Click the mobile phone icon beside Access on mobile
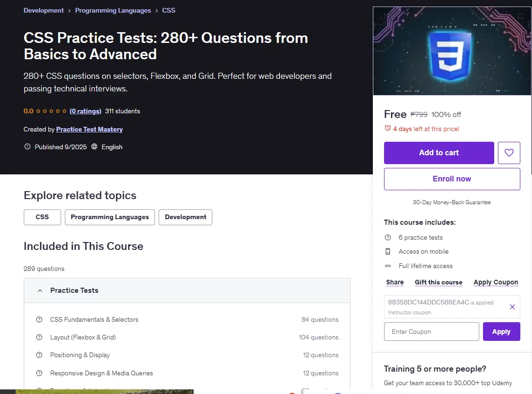 [x=388, y=252]
